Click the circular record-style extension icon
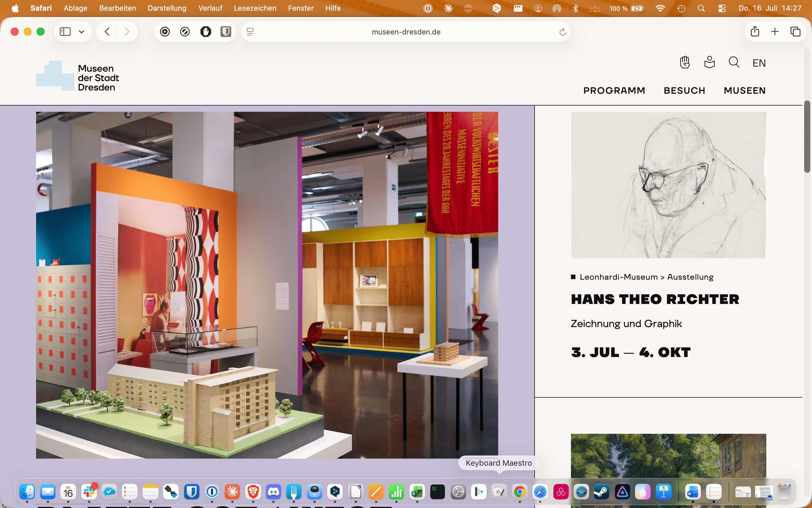The width and height of the screenshot is (812, 508). 165,32
